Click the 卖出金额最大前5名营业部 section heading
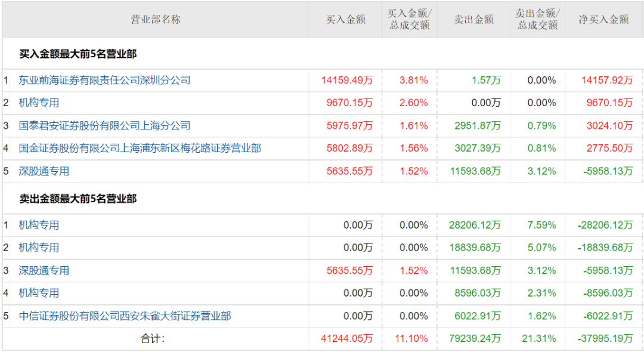Screen dimensions: 644x352 click(78, 199)
